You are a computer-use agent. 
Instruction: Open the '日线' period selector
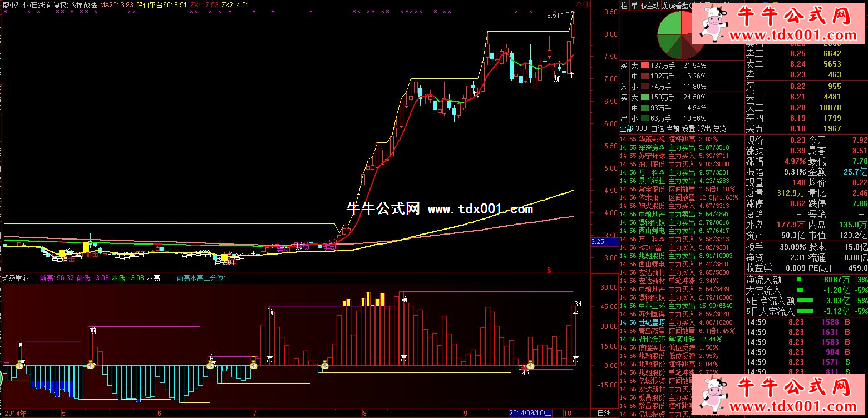point(604,413)
